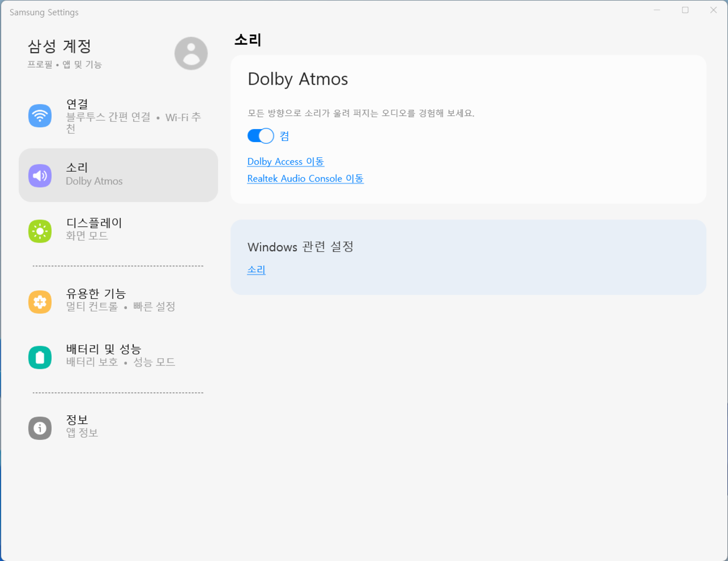728x561 pixels.
Task: Select the 소리 Dolby Atmos sidebar label
Action: pyautogui.click(x=94, y=174)
